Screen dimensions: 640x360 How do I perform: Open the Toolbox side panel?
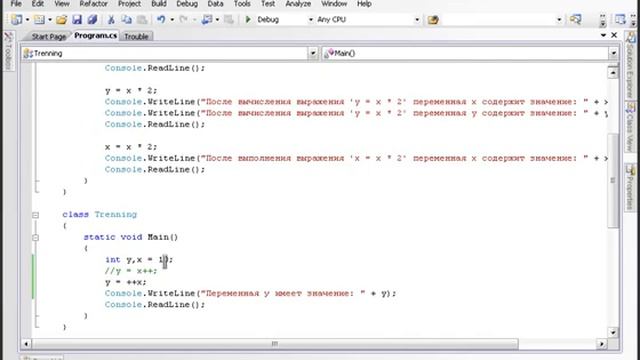pyautogui.click(x=8, y=51)
